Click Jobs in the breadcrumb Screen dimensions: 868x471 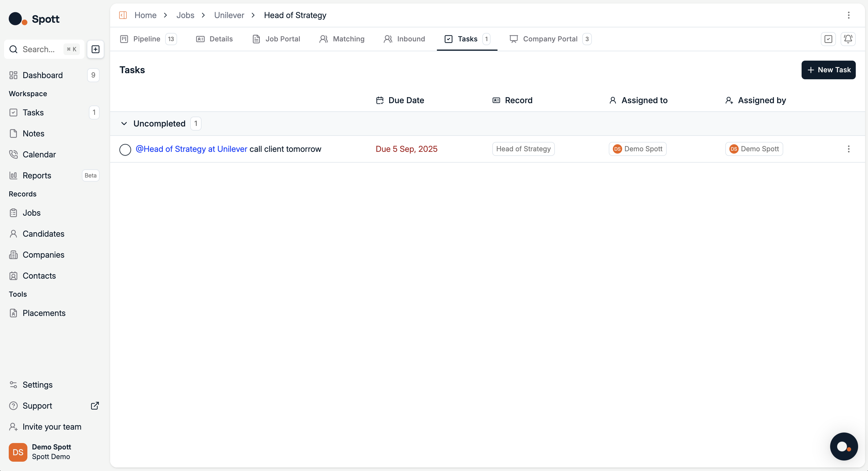pos(185,15)
